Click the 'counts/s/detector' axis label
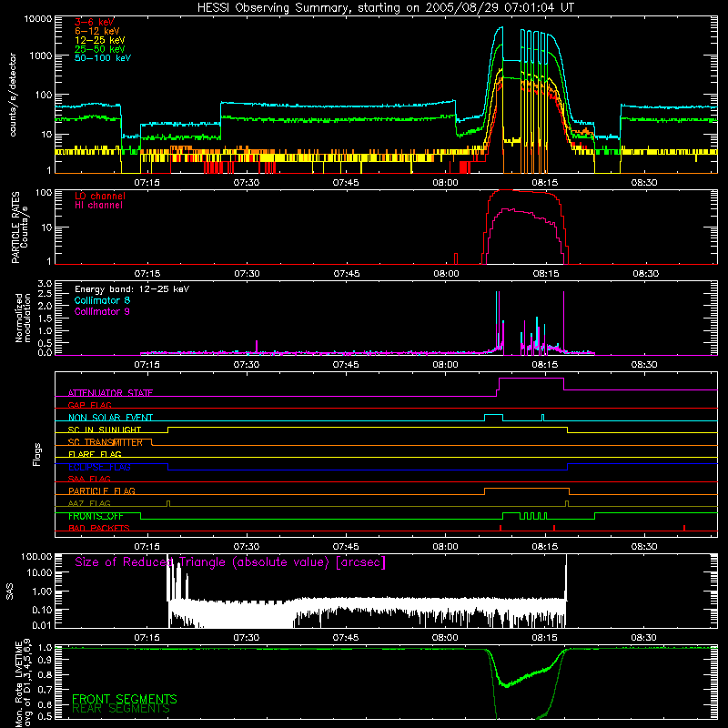Viewport: 728px width, 728px height. (x=13, y=95)
